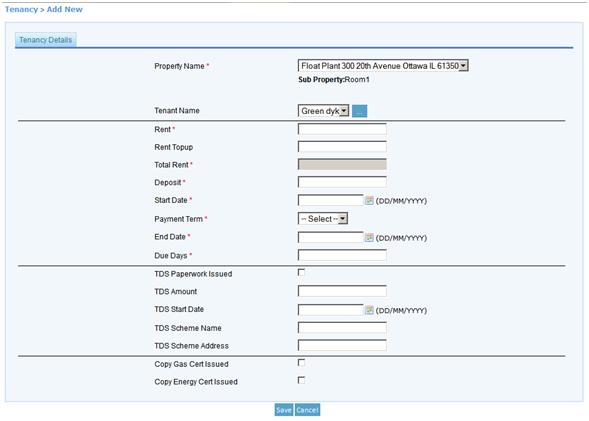The width and height of the screenshot is (589, 421).
Task: Go to the Tenancy breadcrumb link
Action: click(x=21, y=9)
